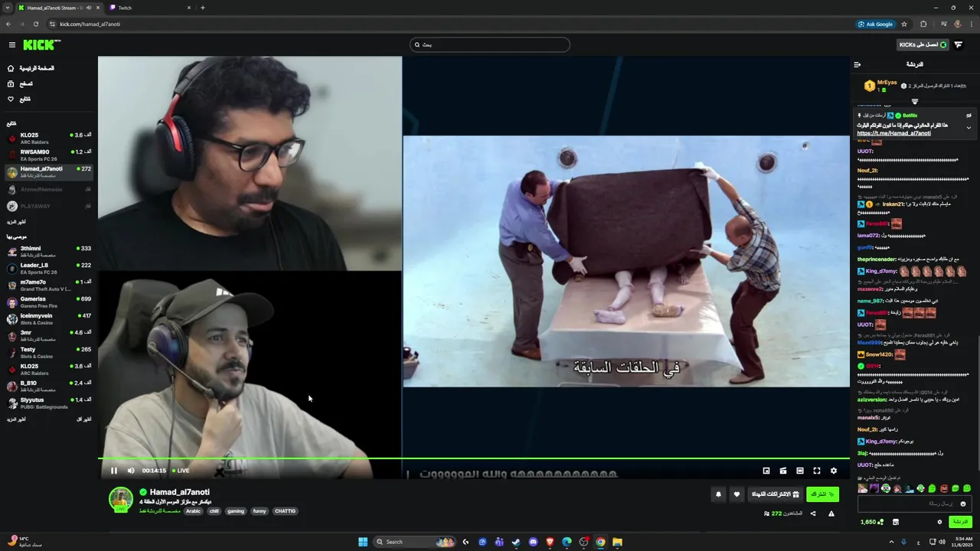This screenshot has width=980, height=551.
Task: Click the green subscribe button
Action: [822, 494]
